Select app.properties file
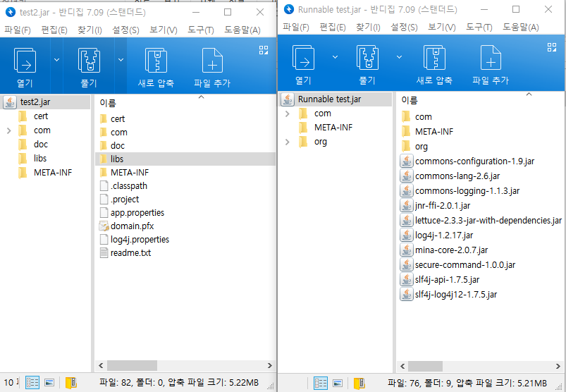 click(x=132, y=213)
